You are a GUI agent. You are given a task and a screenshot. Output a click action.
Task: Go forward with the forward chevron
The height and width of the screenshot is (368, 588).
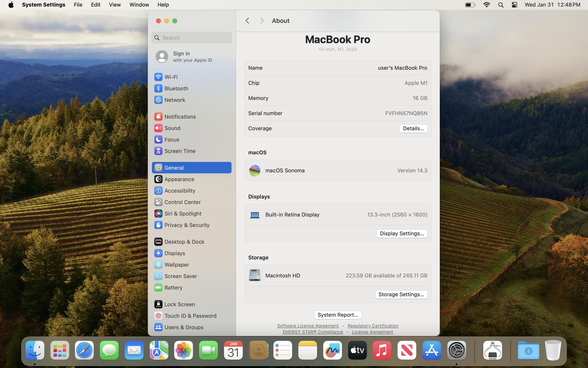262,21
